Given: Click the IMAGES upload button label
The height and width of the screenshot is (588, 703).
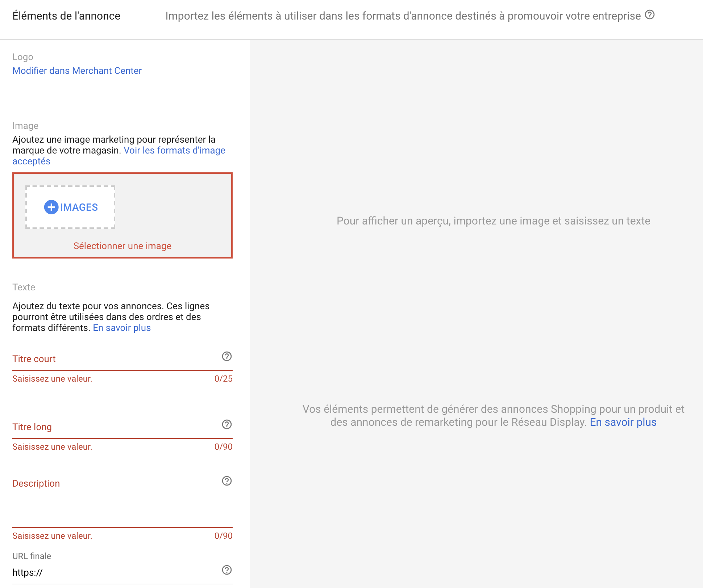Looking at the screenshot, I should coord(79,207).
